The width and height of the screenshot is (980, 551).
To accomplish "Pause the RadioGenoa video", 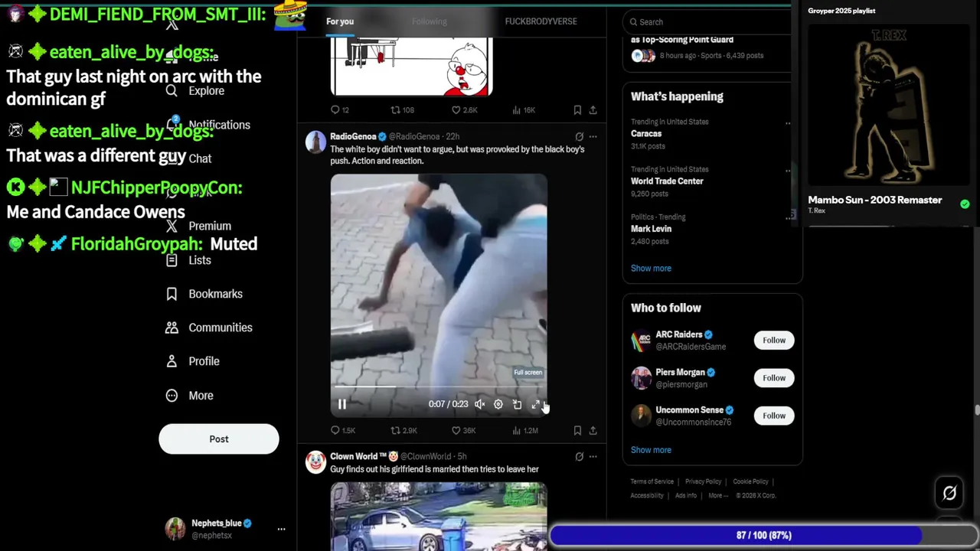I will tap(342, 404).
